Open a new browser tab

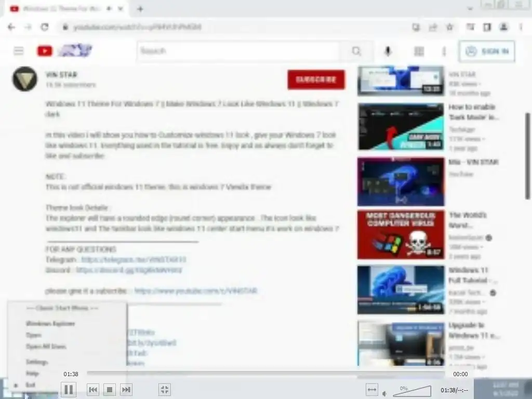point(140,9)
